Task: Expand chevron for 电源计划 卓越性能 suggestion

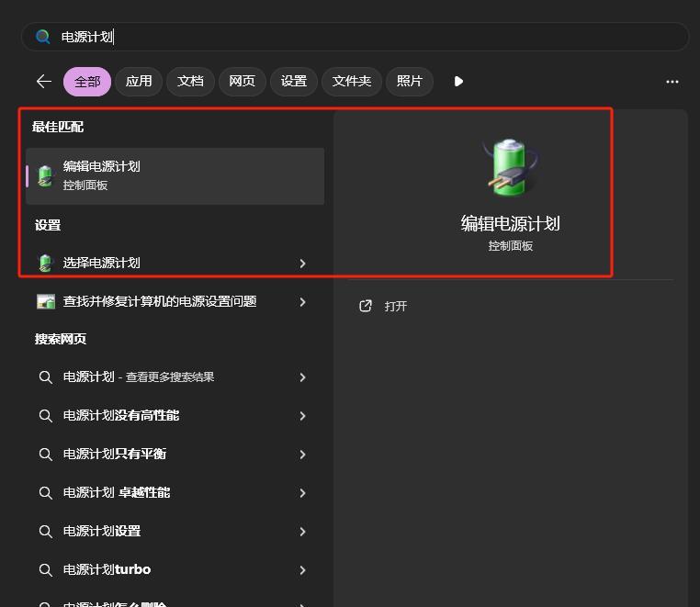Action: pos(302,493)
